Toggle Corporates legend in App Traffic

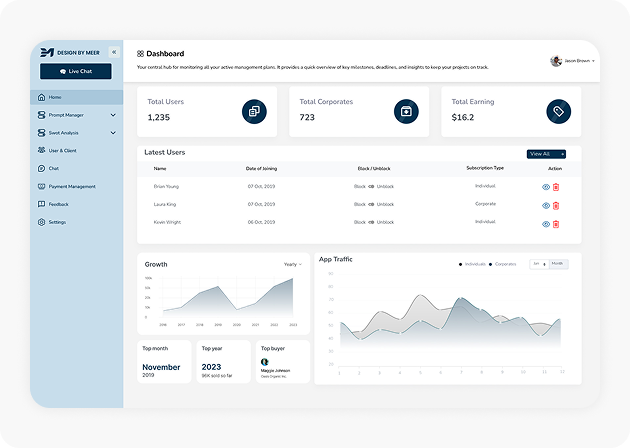(x=503, y=264)
